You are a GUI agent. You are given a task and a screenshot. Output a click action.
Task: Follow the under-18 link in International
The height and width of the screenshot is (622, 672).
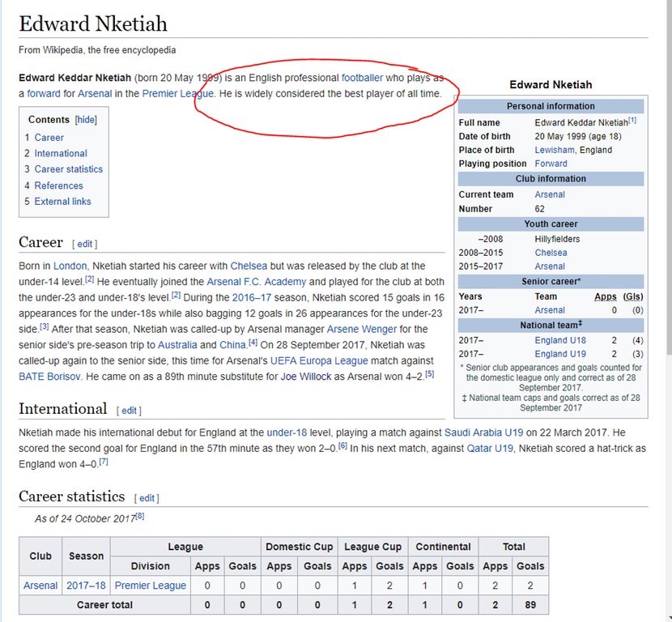coord(287,432)
